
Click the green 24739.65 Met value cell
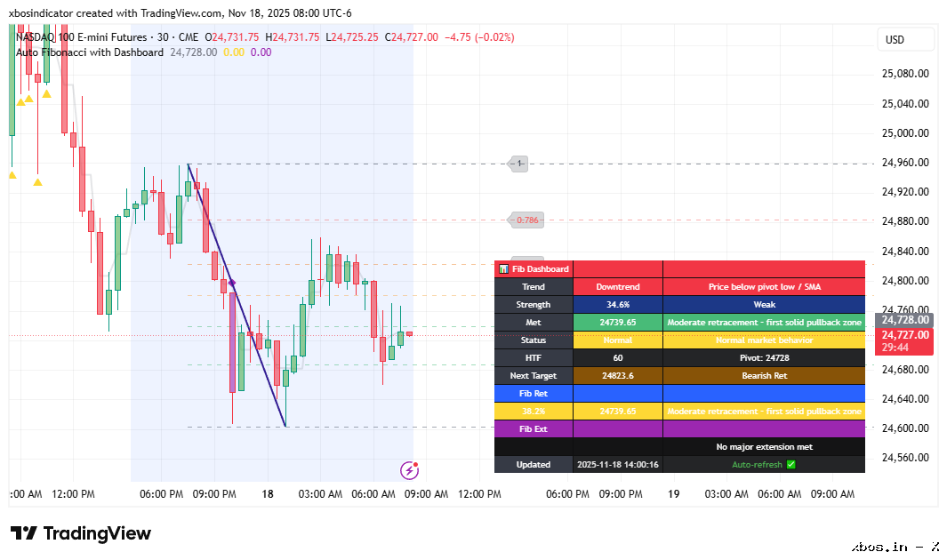click(618, 322)
